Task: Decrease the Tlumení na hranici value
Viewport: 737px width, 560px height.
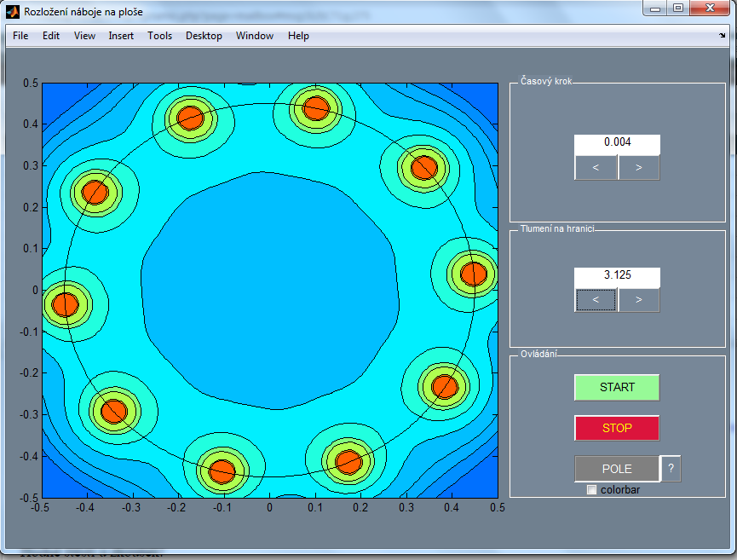Action: click(596, 300)
